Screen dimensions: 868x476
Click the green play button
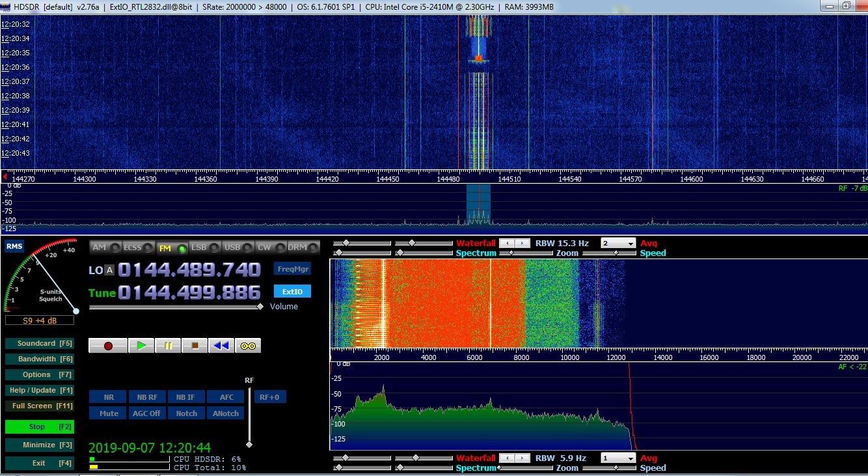141,346
